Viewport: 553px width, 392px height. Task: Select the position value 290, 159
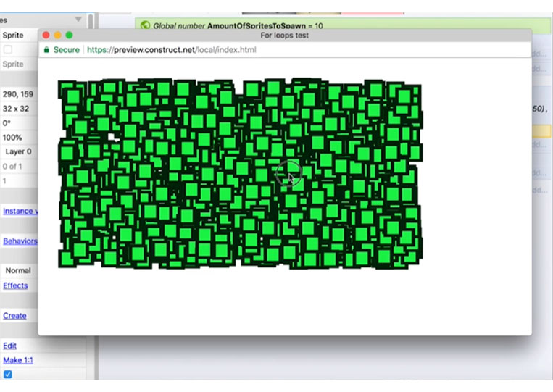[x=19, y=94]
